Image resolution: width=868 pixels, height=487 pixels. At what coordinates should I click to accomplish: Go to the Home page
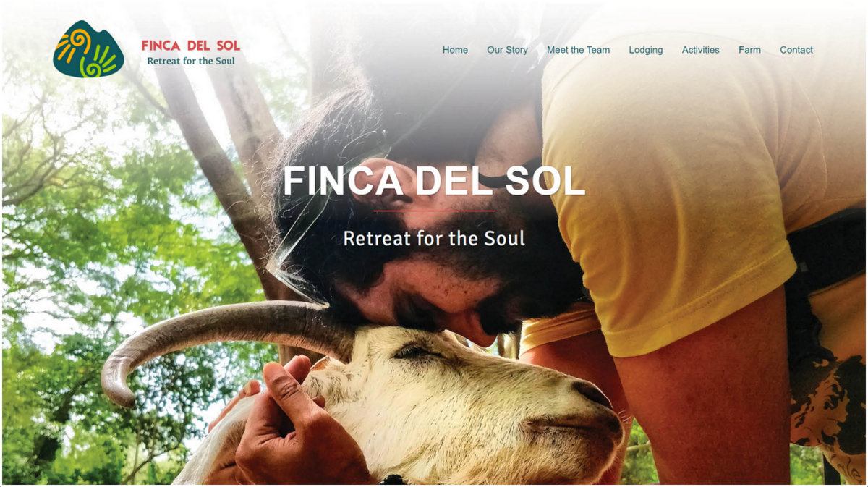(455, 50)
